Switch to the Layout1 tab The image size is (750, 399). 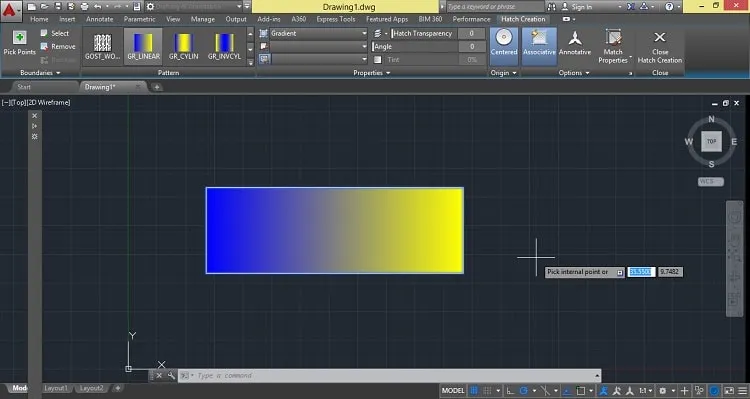[56, 388]
